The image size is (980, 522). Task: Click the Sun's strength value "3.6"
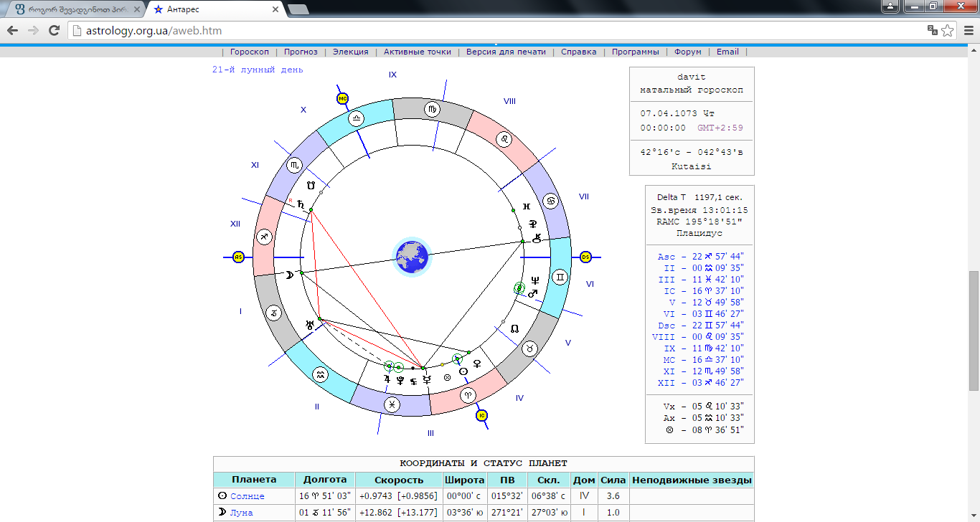point(613,496)
